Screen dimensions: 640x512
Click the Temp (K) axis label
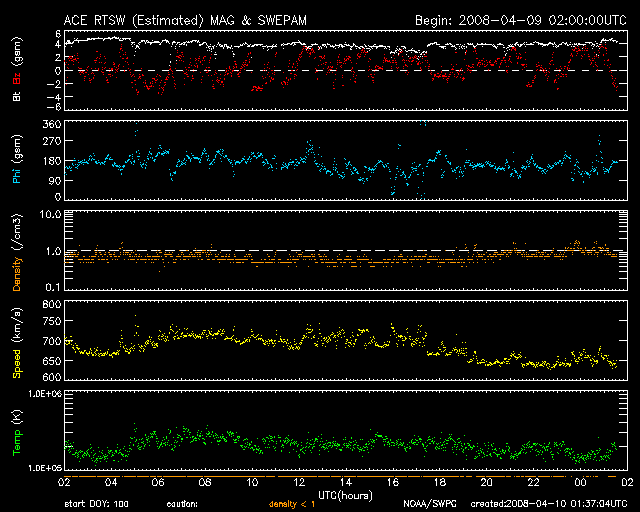(x=17, y=432)
